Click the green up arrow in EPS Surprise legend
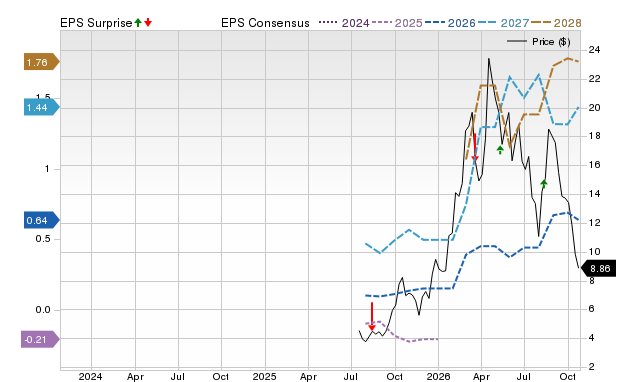Screen dimensions: 640x382 tap(138, 23)
